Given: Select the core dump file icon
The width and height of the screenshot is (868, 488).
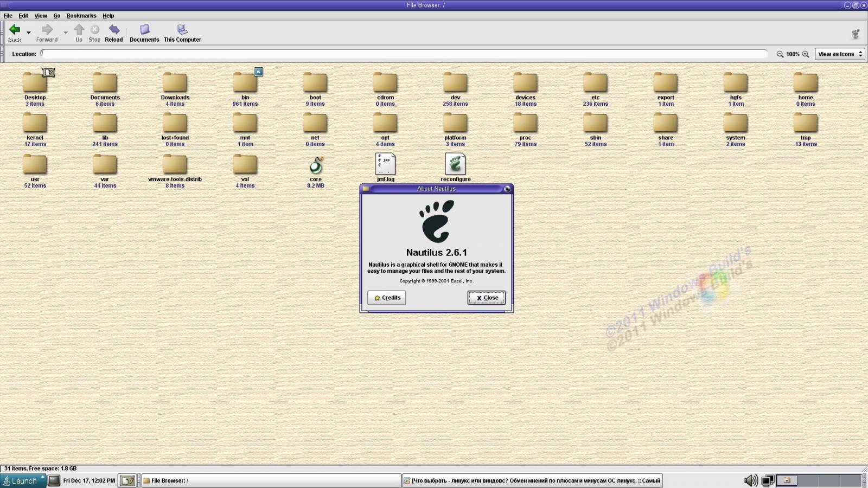Looking at the screenshot, I should pyautogui.click(x=316, y=165).
